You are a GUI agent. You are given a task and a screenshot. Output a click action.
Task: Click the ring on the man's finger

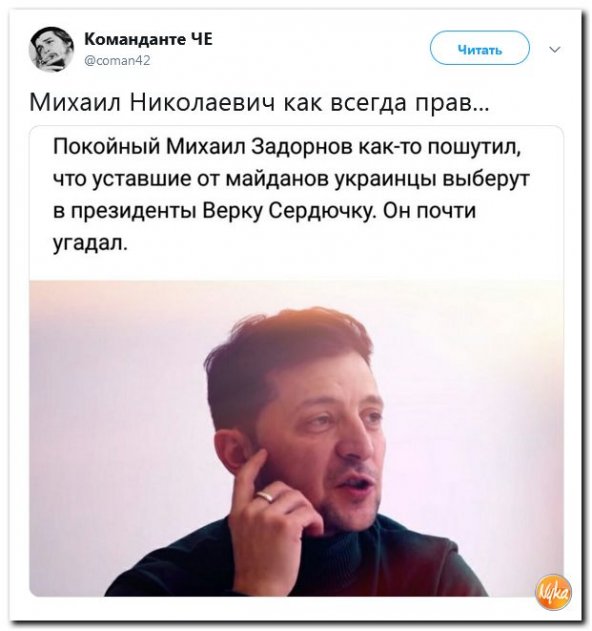pyautogui.click(x=265, y=495)
